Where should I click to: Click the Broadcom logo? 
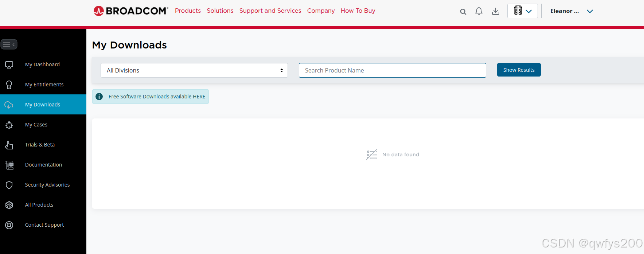pos(131,11)
